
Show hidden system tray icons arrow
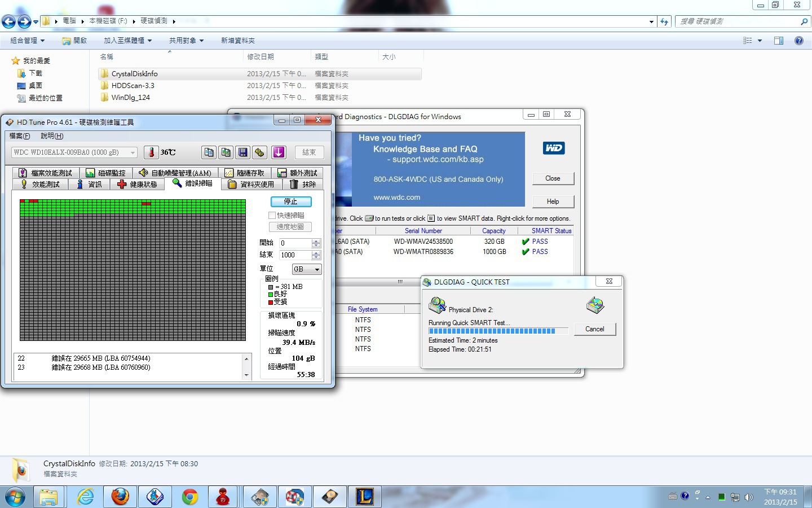(x=708, y=497)
